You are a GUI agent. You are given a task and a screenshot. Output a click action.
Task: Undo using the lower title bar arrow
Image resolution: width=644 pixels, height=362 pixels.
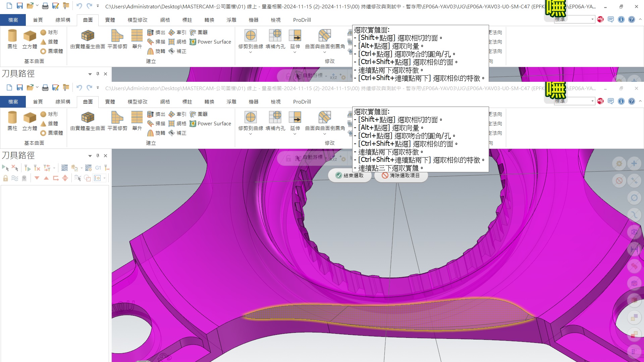pos(79,88)
